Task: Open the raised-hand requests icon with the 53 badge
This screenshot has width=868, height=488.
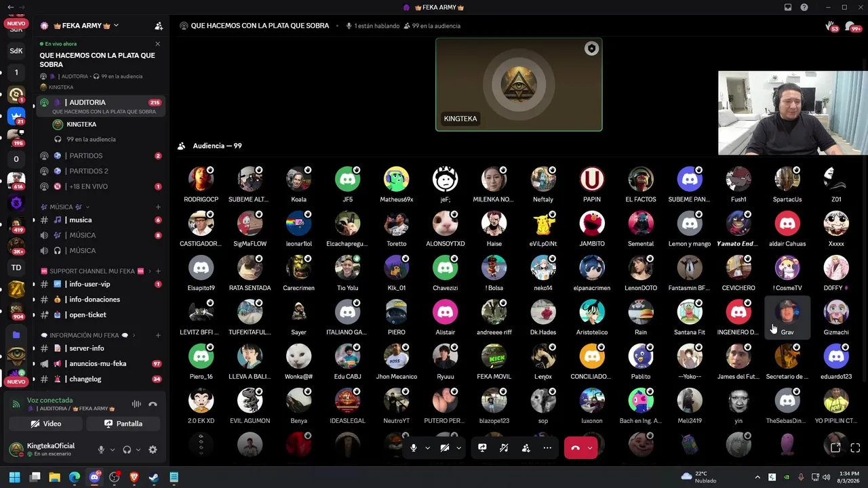Action: 831,26
